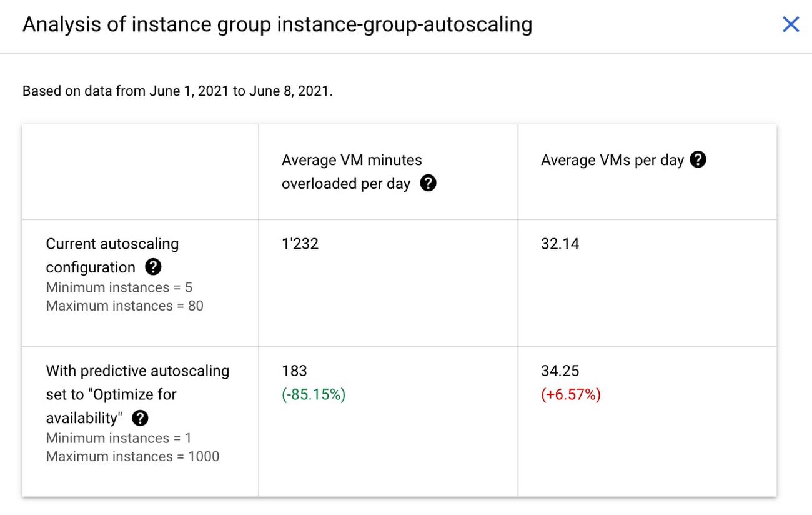Screen dimensions: 812x515
Task: Click the Average VMs per day header text
Action: pos(612,160)
